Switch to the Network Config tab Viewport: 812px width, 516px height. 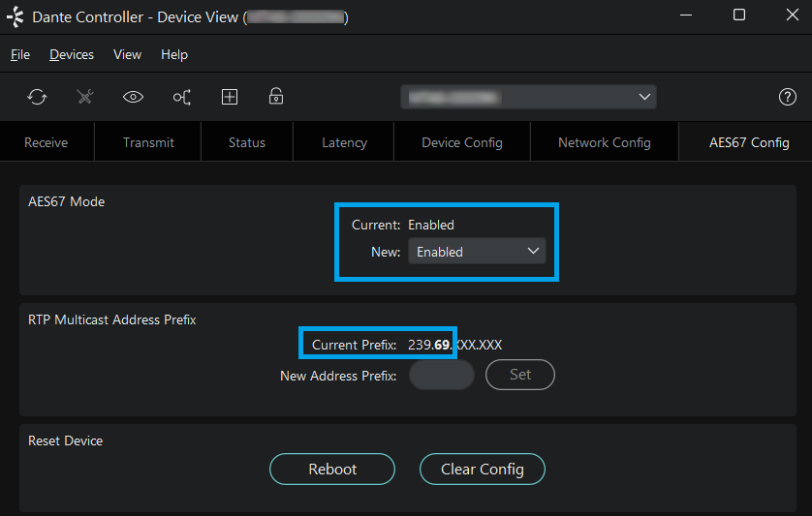tap(605, 142)
